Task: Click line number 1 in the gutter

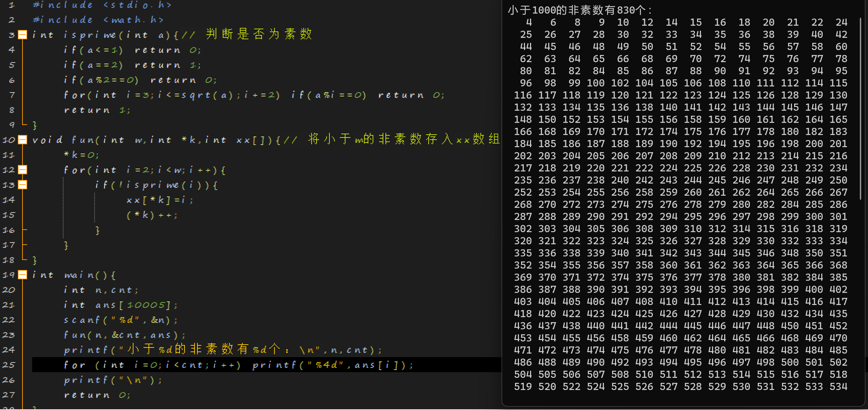Action: 11,5
